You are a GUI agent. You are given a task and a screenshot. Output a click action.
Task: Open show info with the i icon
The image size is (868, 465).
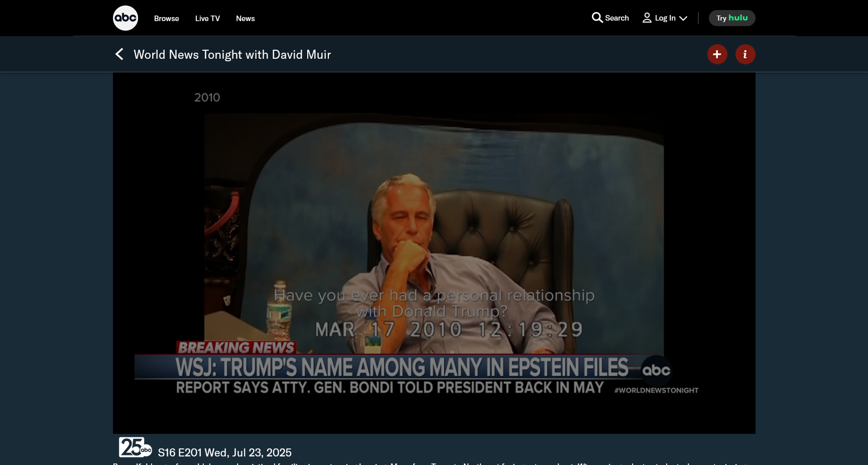pos(746,54)
